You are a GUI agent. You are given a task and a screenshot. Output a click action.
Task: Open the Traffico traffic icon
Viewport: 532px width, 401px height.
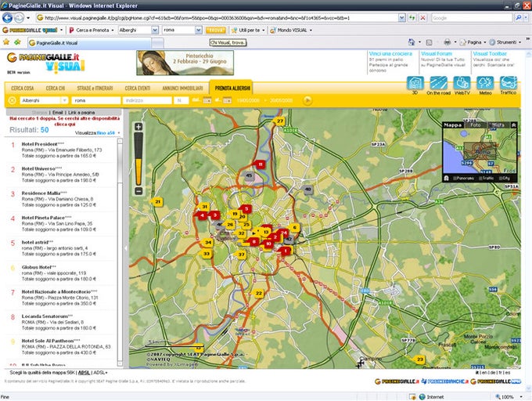coord(509,83)
